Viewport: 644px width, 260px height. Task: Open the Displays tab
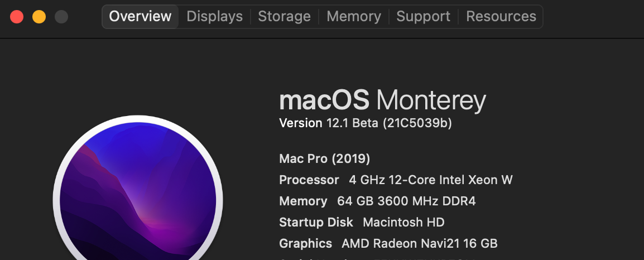[x=214, y=17]
